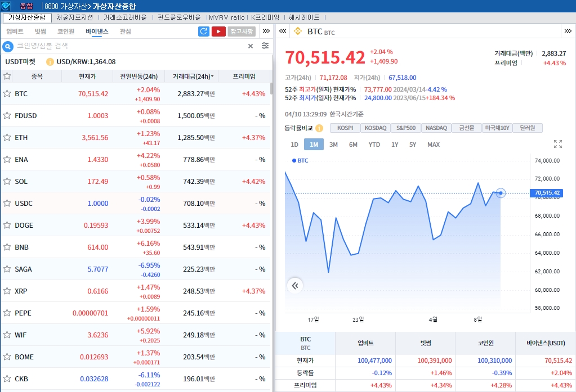Click the coin list vertical scrollbar
The height and width of the screenshot is (392, 576).
271,88
